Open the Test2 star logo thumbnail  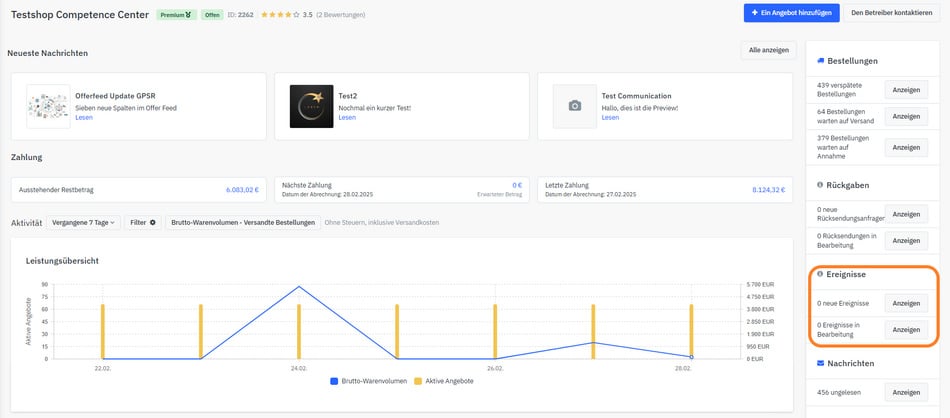(311, 106)
